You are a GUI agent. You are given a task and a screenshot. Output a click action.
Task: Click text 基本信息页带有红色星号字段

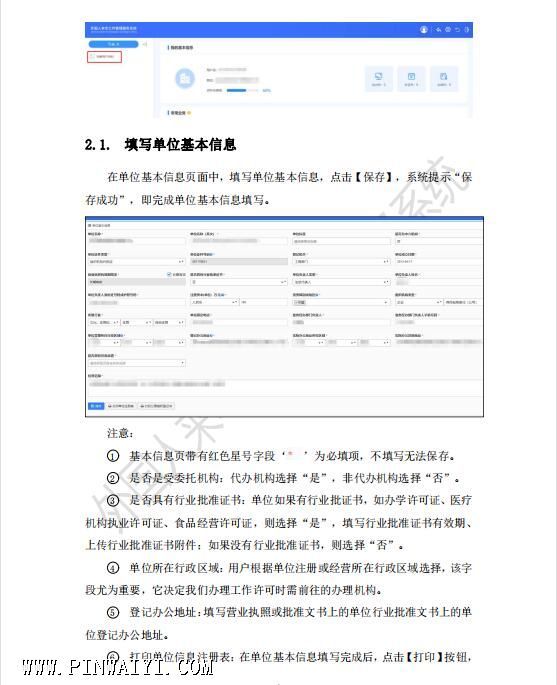pyautogui.click(x=202, y=456)
